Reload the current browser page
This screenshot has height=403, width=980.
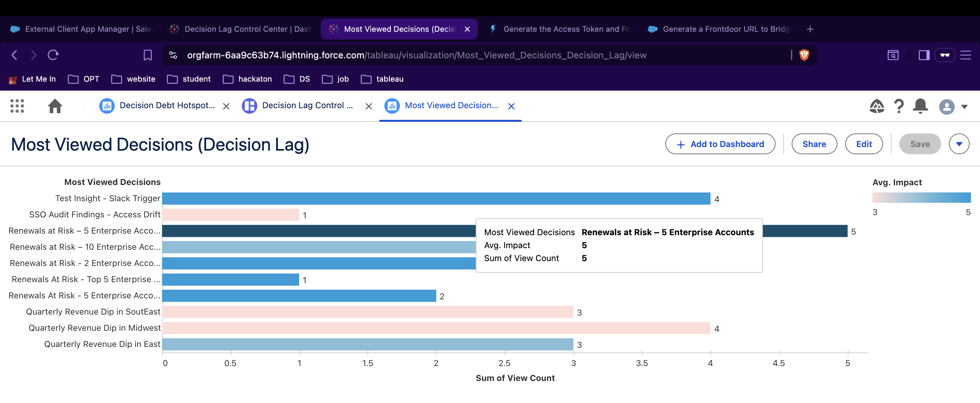click(53, 55)
